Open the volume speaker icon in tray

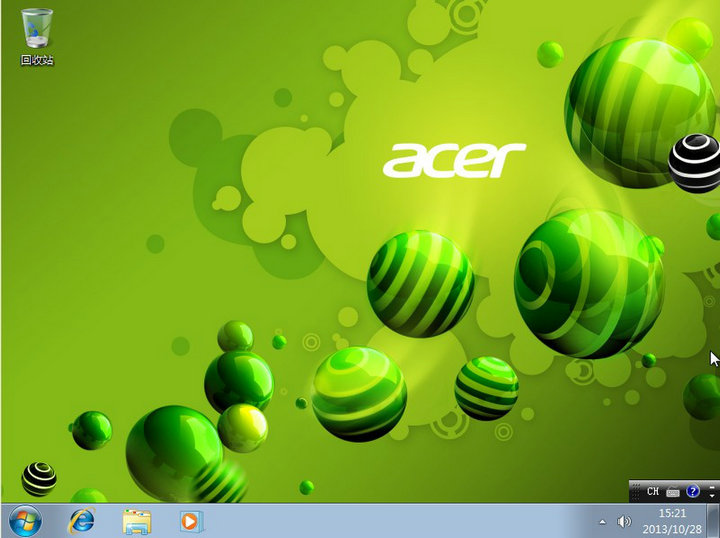[624, 521]
